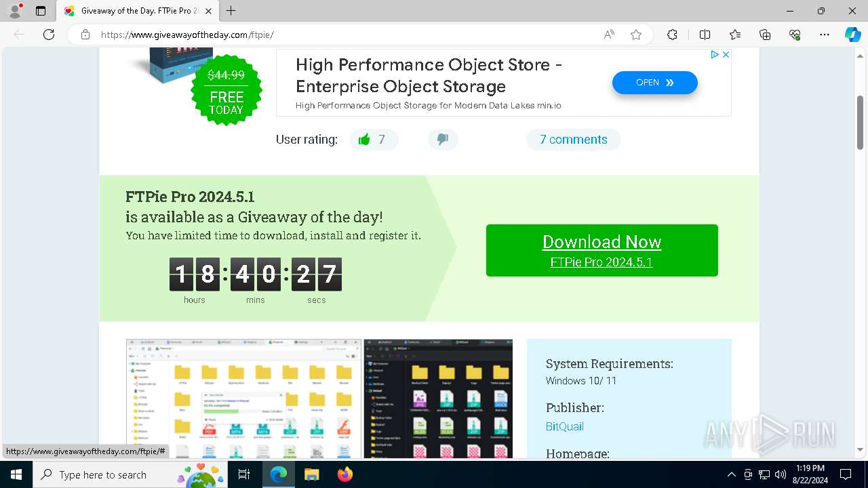Viewport: 868px width, 488px height.
Task: Open the Windows Start menu
Action: [x=16, y=474]
